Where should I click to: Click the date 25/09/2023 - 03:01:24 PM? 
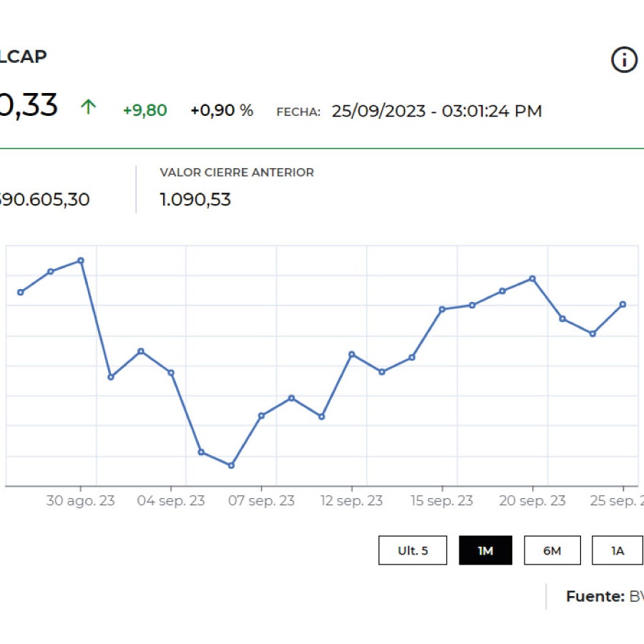(437, 111)
